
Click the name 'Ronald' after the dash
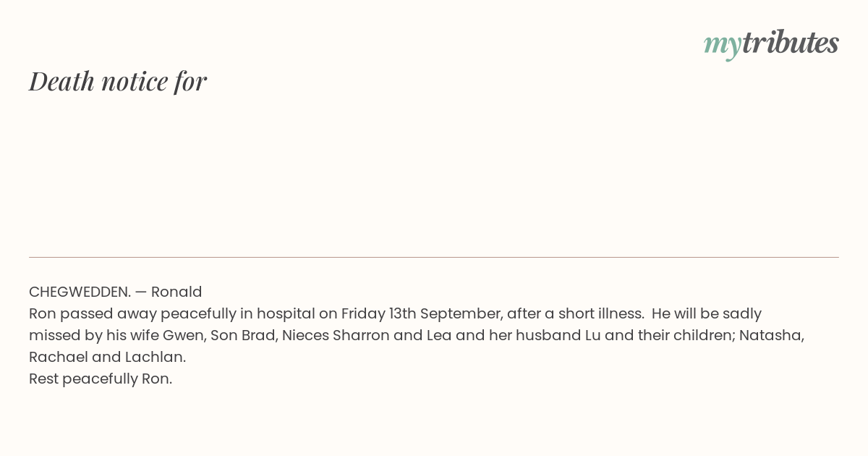coord(176,292)
